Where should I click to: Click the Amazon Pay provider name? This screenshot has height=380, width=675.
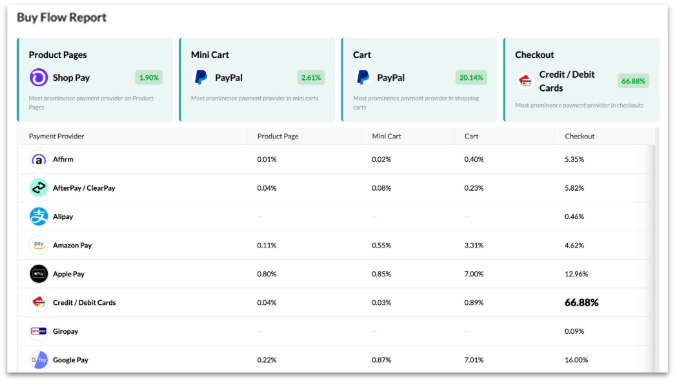point(72,245)
